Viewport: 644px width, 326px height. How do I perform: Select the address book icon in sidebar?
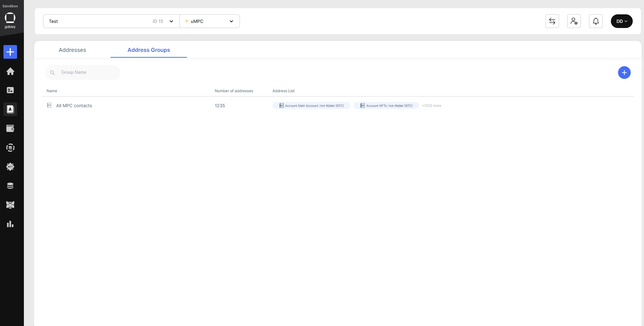pyautogui.click(x=10, y=109)
